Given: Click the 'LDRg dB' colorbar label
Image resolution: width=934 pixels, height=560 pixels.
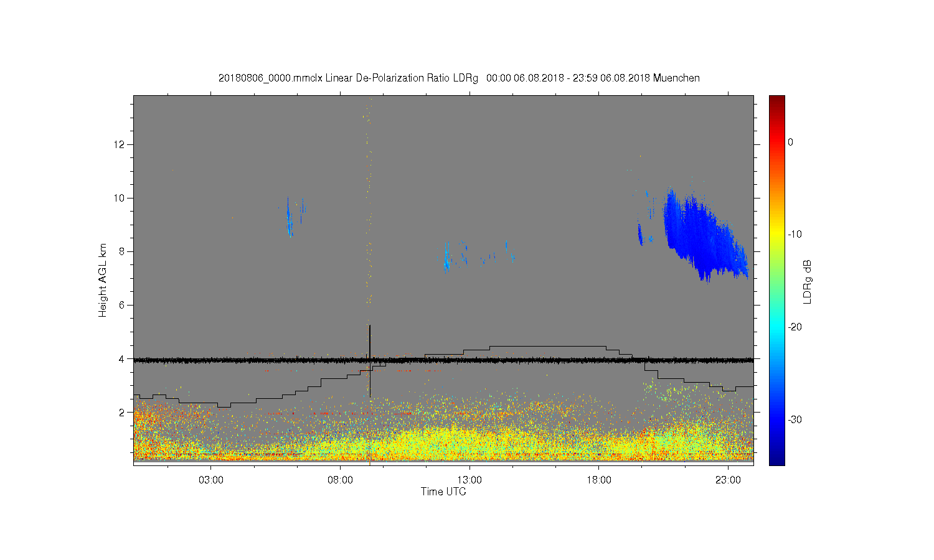Looking at the screenshot, I should 807,281.
